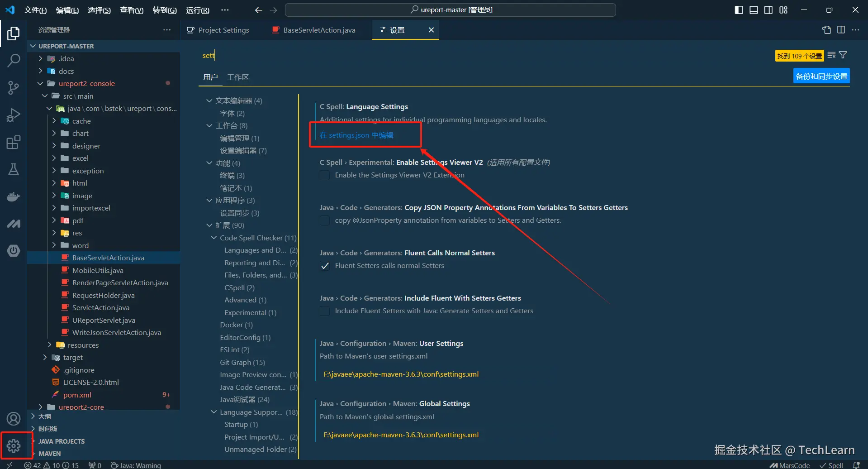Split the editor to the right
The height and width of the screenshot is (469, 868).
[x=841, y=30]
